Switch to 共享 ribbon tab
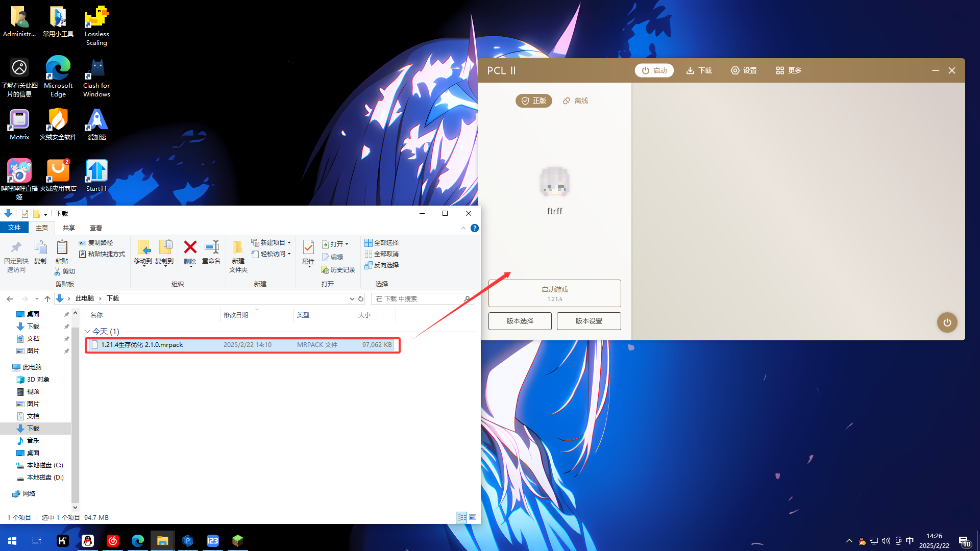Image resolution: width=980 pixels, height=551 pixels. pos(69,228)
